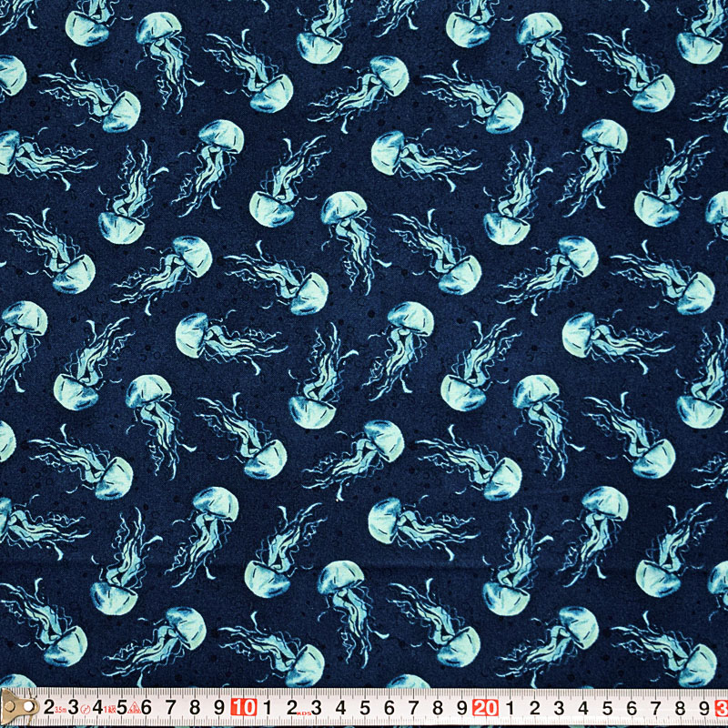Select the 6 before the red 10 mark
The height and width of the screenshot is (728, 728).
(x=147, y=707)
